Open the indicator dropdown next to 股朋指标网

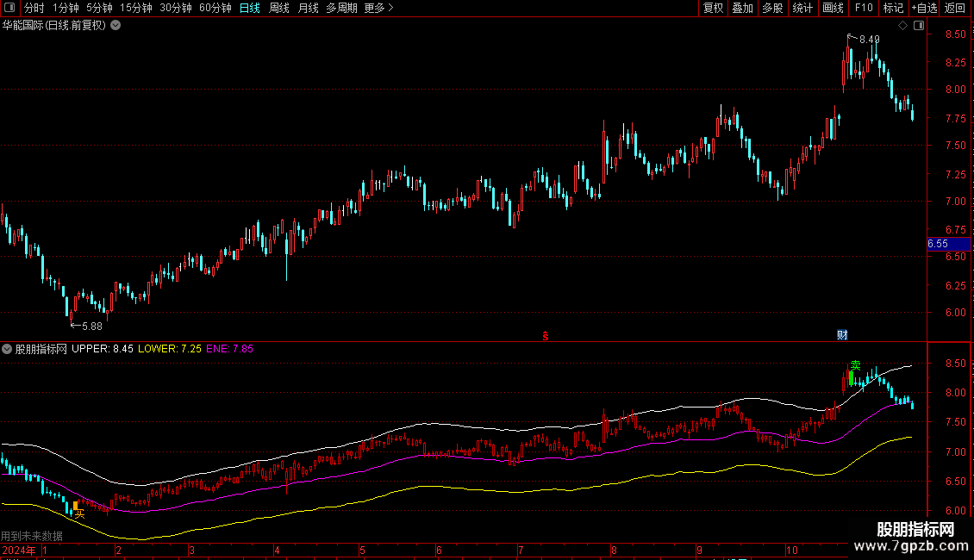tap(7, 349)
